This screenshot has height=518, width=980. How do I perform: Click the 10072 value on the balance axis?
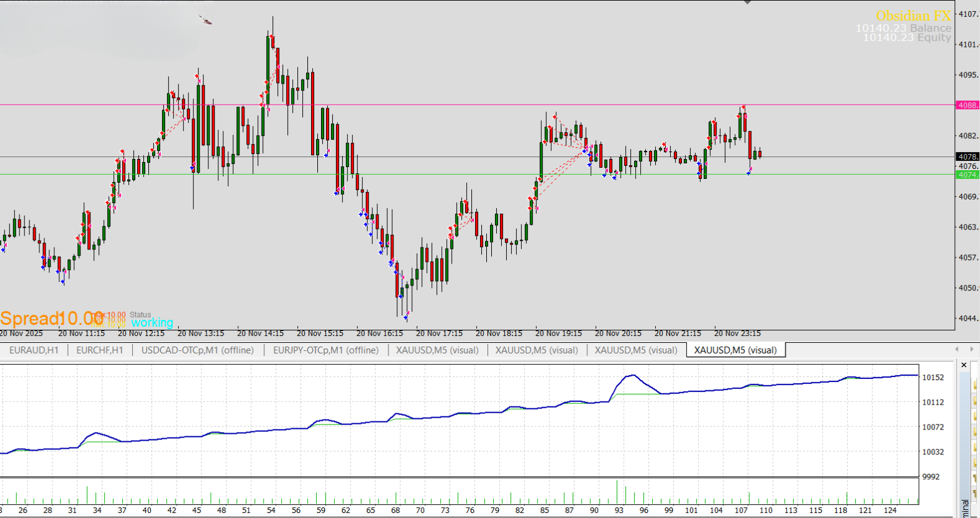[933, 428]
